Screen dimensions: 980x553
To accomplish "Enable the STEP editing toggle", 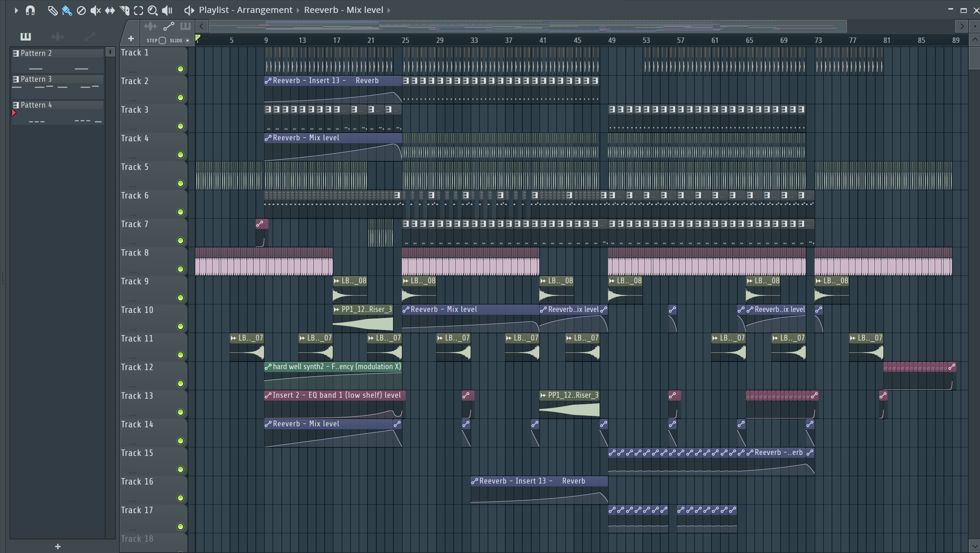I will [162, 40].
